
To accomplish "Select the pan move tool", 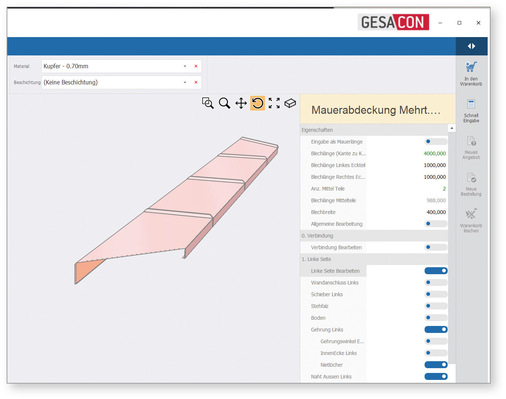I will coord(241,103).
